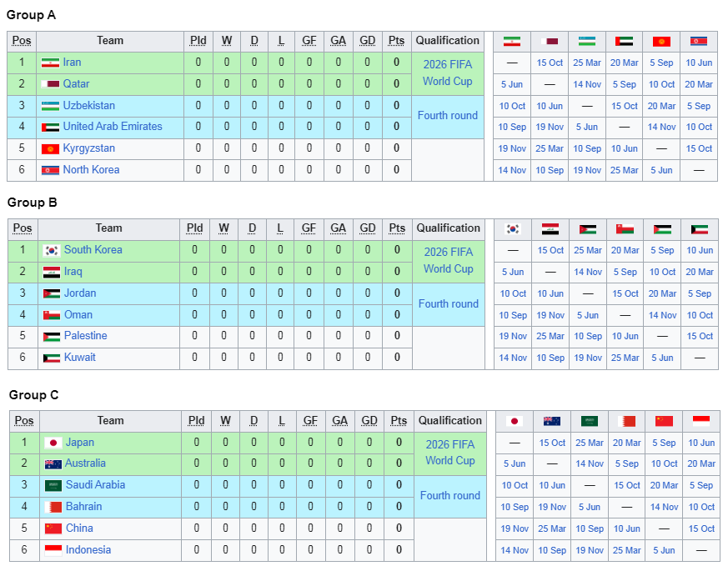Open Indonesia vs Japan 14 Nov fixture
The width and height of the screenshot is (728, 571).
pos(515,550)
